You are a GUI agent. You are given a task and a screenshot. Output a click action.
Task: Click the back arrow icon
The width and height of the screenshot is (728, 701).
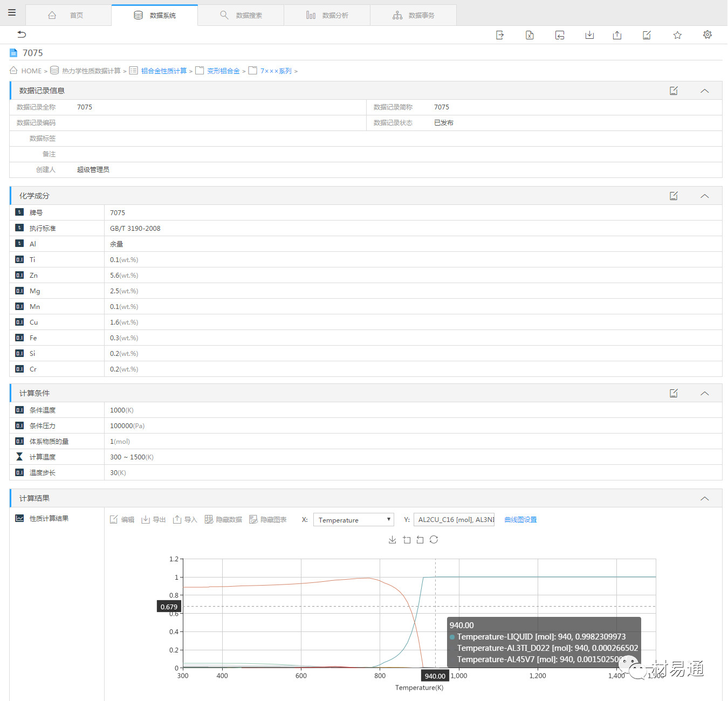point(22,35)
